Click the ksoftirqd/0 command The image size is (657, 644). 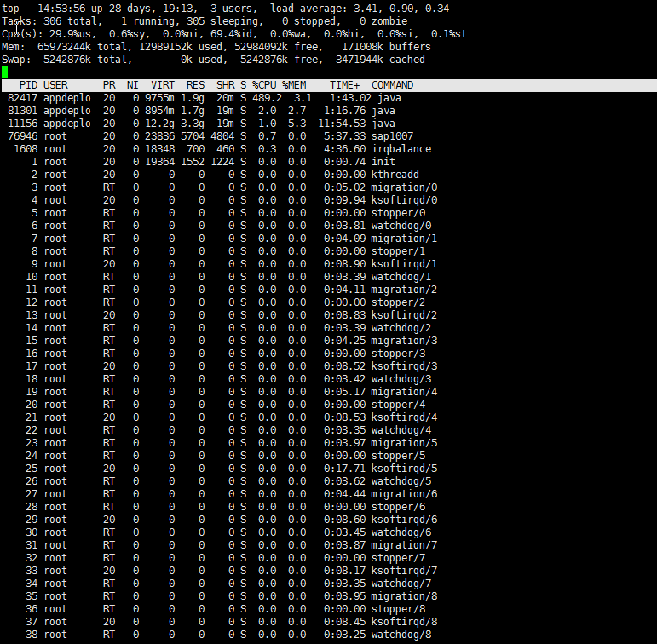tap(404, 200)
